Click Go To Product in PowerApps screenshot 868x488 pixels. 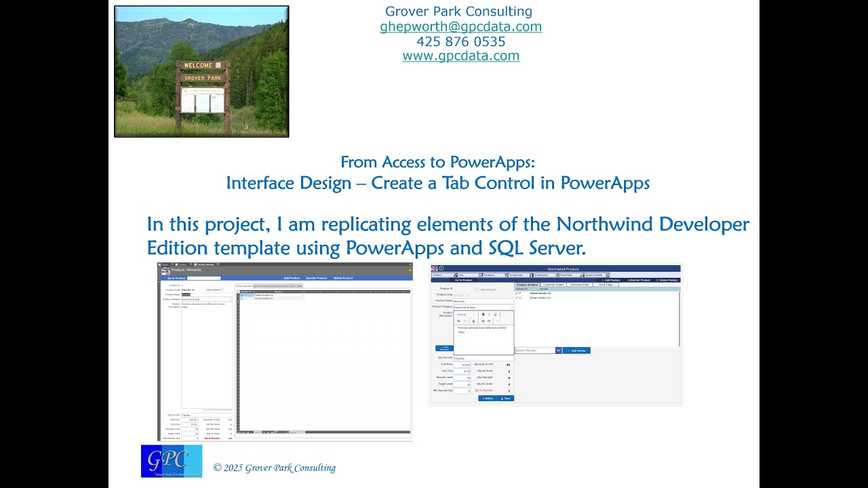(464, 280)
